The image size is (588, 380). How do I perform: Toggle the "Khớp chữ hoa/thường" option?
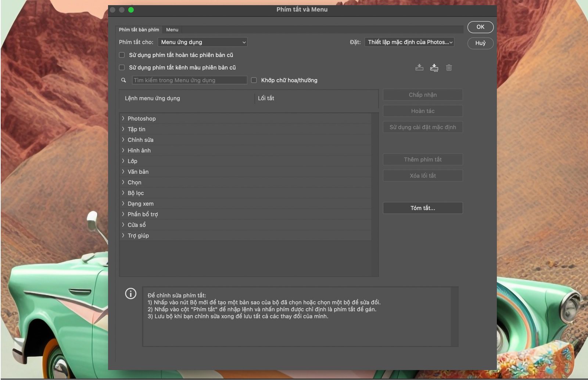[x=254, y=80]
